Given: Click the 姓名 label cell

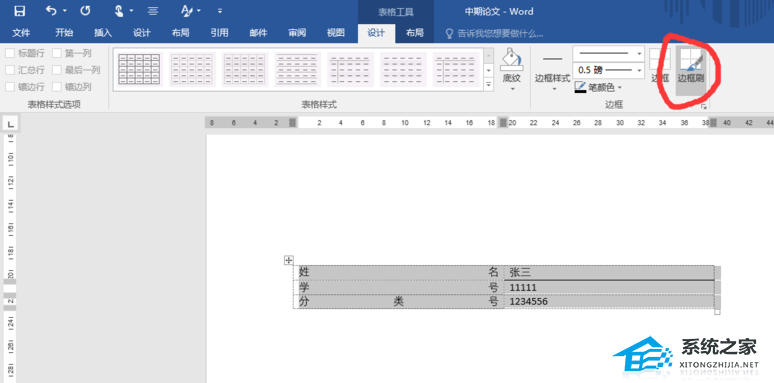Looking at the screenshot, I should click(398, 272).
